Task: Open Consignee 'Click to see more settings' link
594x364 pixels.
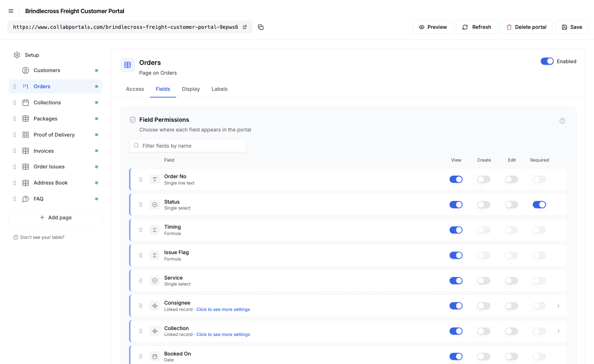Action: [x=223, y=310]
